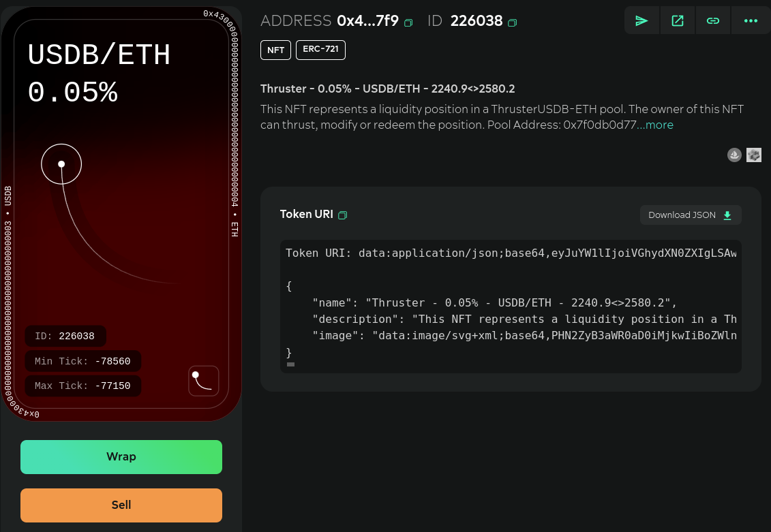Click the "image" line in the JSON
This screenshot has height=532, width=771.
pyautogui.click(x=525, y=336)
